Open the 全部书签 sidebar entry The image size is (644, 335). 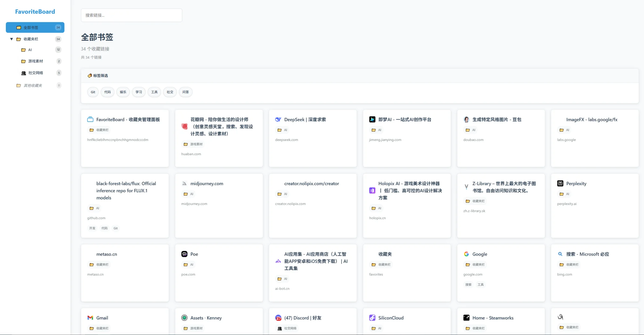pyautogui.click(x=31, y=27)
